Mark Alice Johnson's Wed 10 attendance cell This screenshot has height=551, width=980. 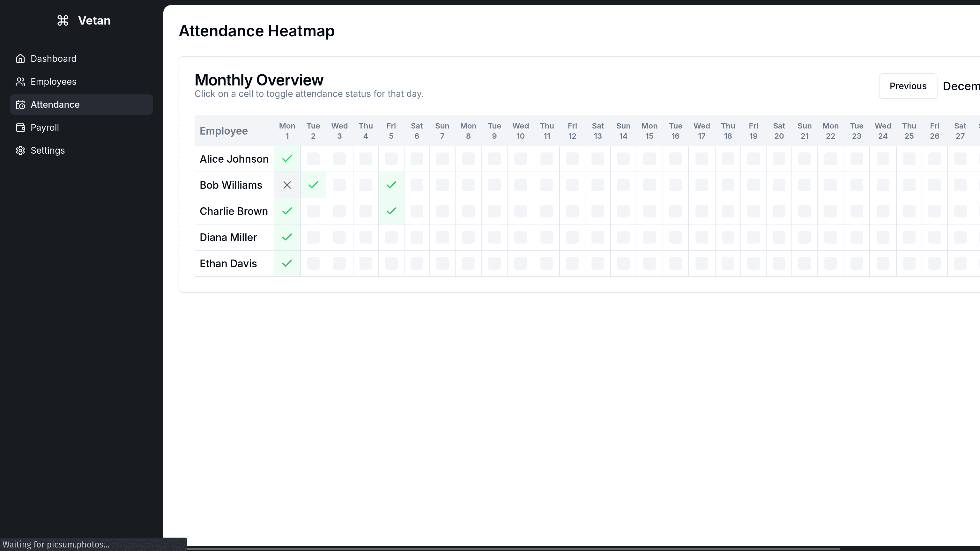coord(520,159)
